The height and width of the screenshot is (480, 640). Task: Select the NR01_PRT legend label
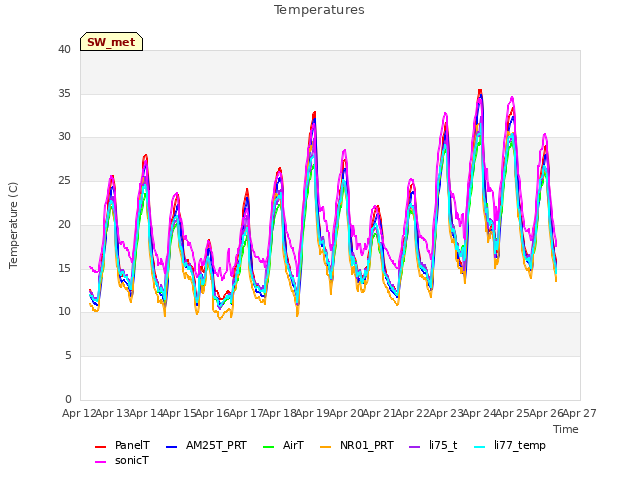(x=367, y=445)
